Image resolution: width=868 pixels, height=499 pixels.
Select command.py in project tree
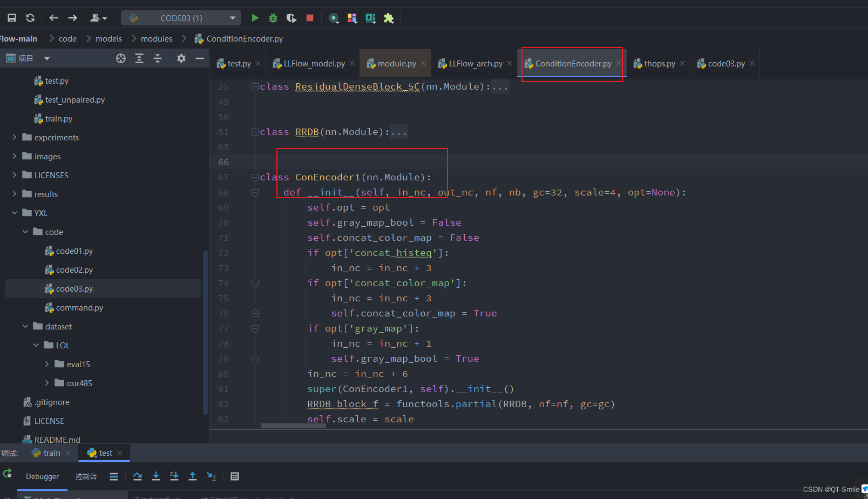[74, 308]
